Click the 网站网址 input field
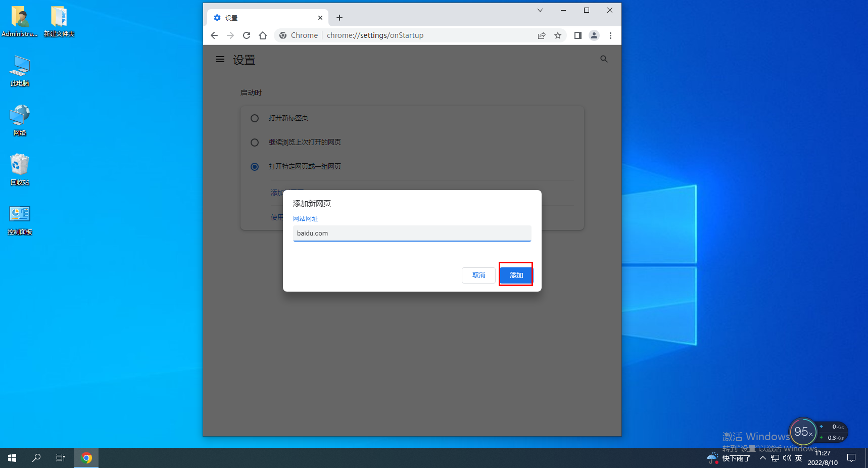This screenshot has width=868, height=468. (412, 233)
